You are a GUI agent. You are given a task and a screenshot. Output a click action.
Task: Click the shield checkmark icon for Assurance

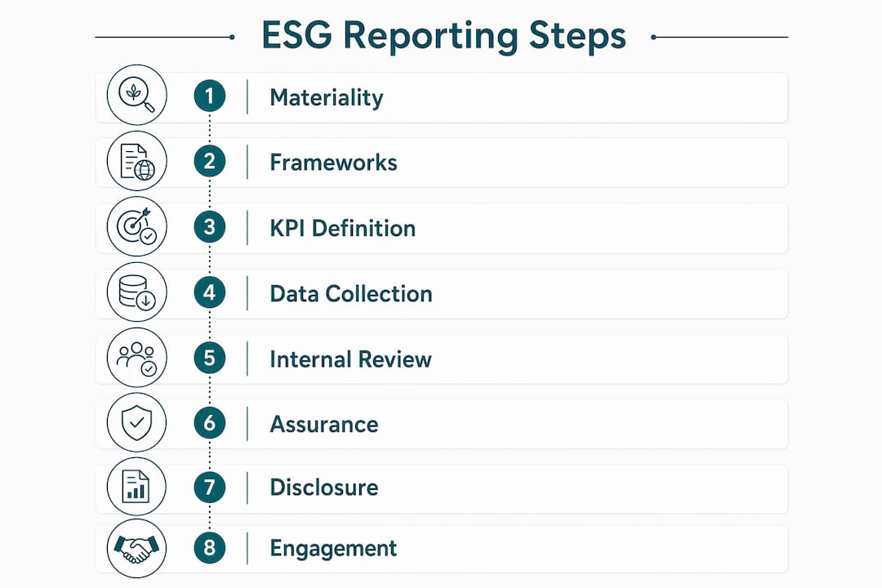pos(136,422)
